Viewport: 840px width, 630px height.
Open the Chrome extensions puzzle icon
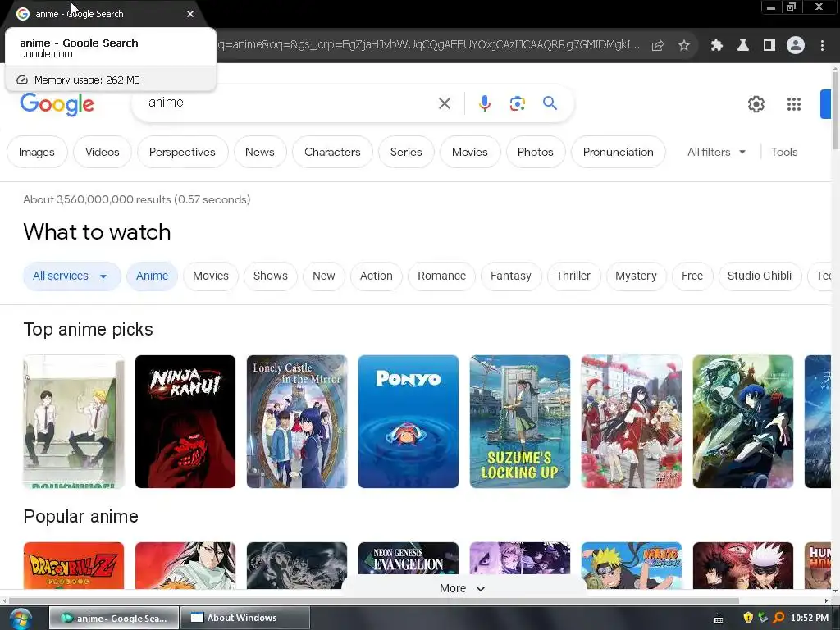pos(717,46)
